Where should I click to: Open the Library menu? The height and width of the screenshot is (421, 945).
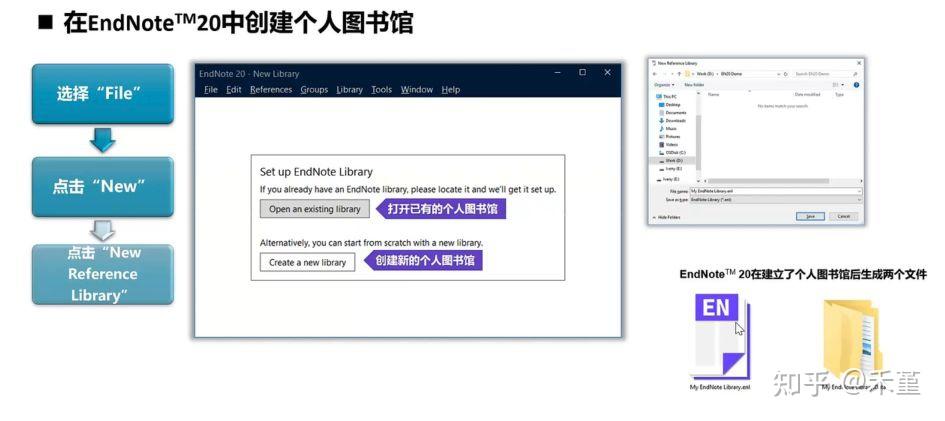pyautogui.click(x=350, y=90)
